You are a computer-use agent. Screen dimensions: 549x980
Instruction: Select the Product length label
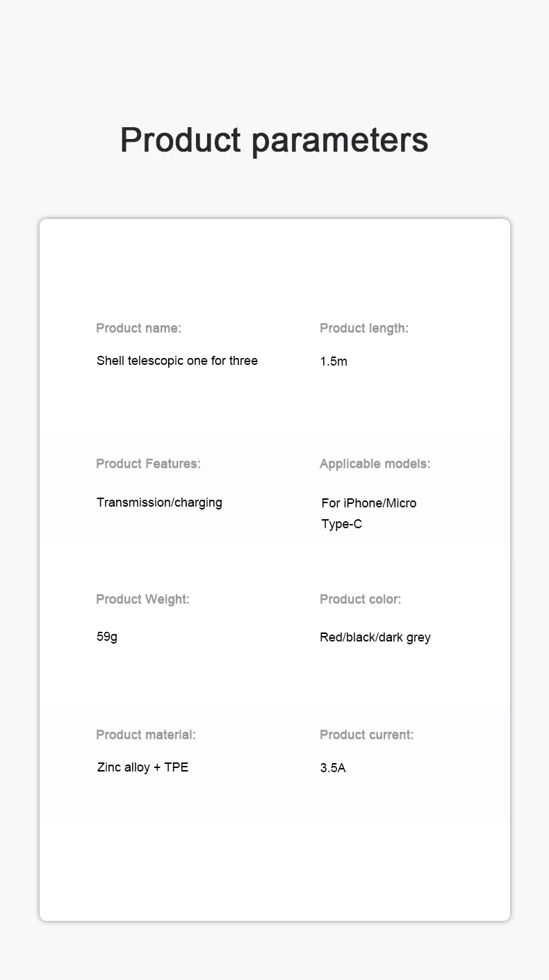tap(364, 328)
